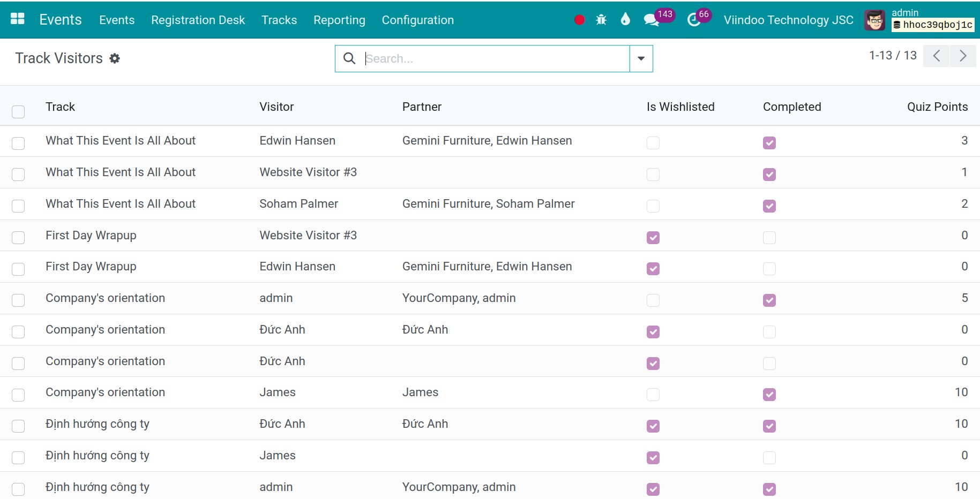This screenshot has height=499, width=980.
Task: Open the Events menu item
Action: click(117, 20)
